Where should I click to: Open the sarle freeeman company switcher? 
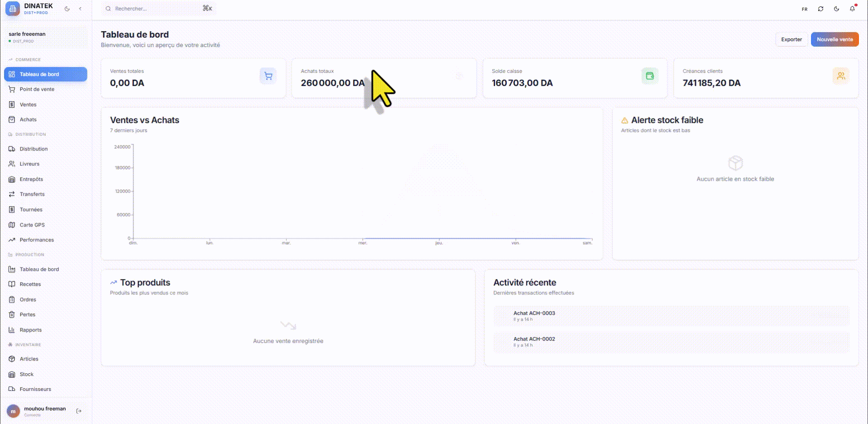click(45, 37)
